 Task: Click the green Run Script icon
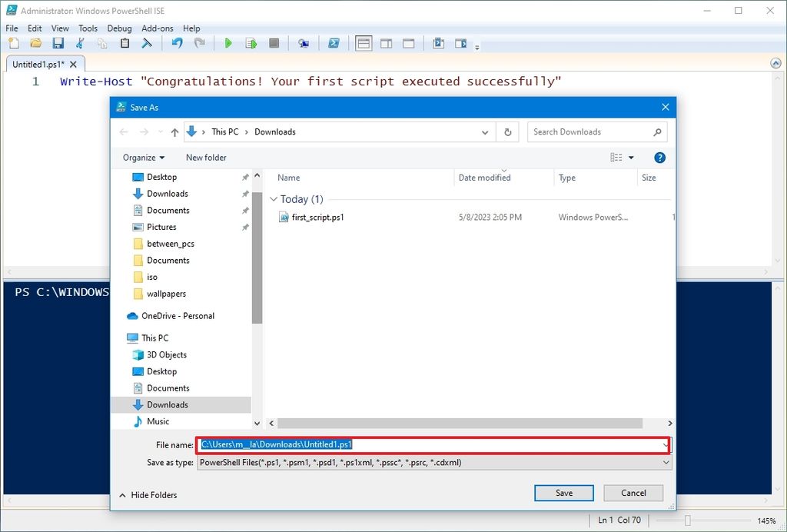tap(228, 44)
